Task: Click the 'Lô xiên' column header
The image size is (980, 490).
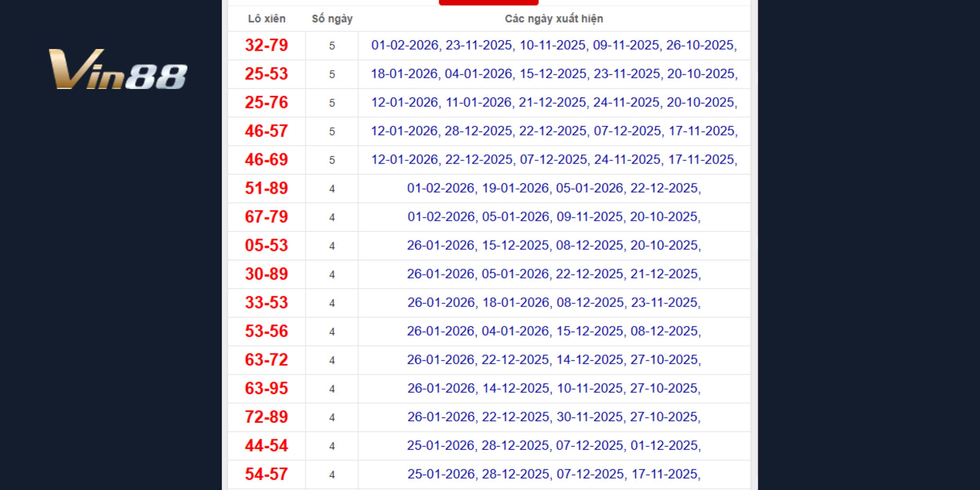Action: pos(267,19)
